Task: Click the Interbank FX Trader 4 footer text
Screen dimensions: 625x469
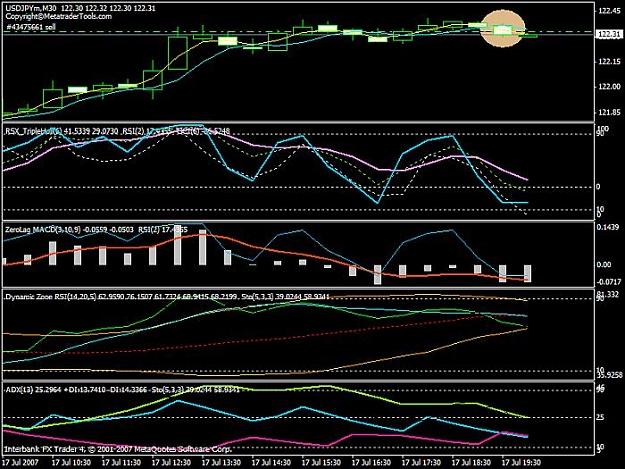Action: (118, 449)
